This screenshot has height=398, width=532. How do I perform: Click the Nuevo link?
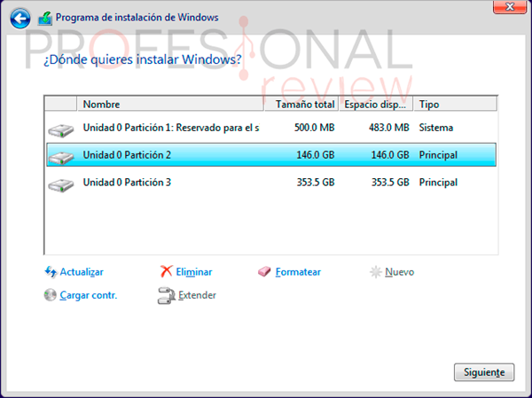click(399, 272)
